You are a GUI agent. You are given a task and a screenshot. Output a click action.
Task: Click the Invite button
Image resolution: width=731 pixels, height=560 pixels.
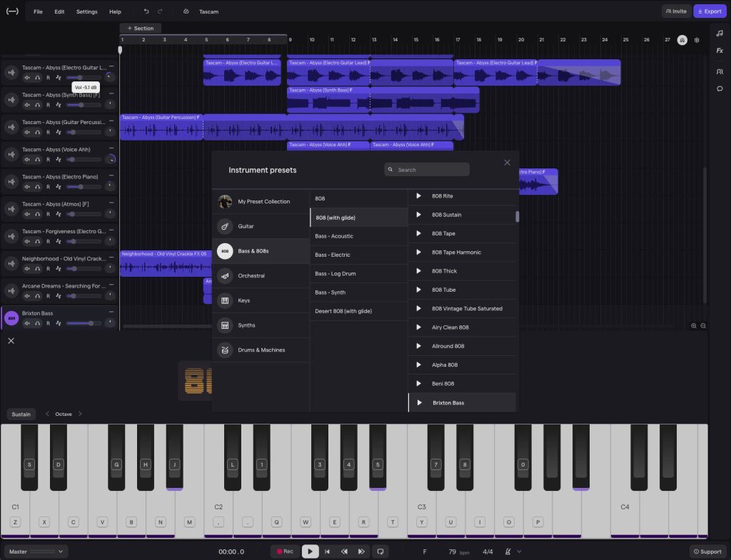click(x=676, y=11)
